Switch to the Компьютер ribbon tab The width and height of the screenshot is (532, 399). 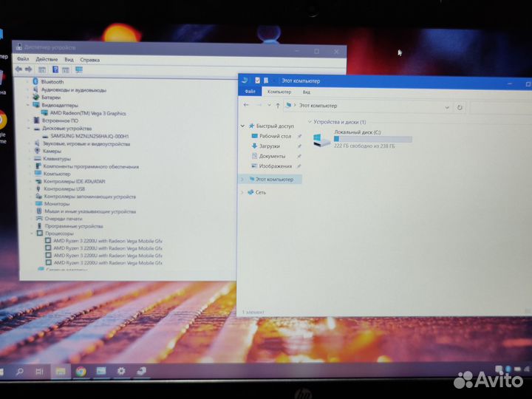tap(279, 92)
